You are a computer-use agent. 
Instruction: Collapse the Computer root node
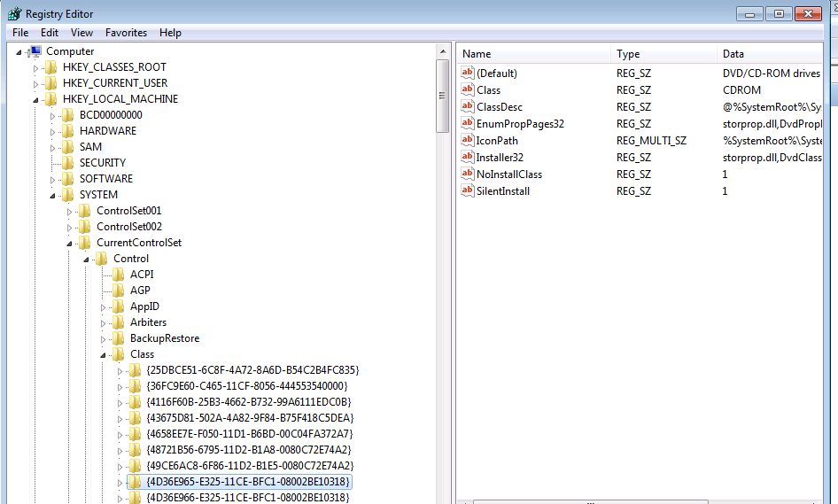(19, 52)
